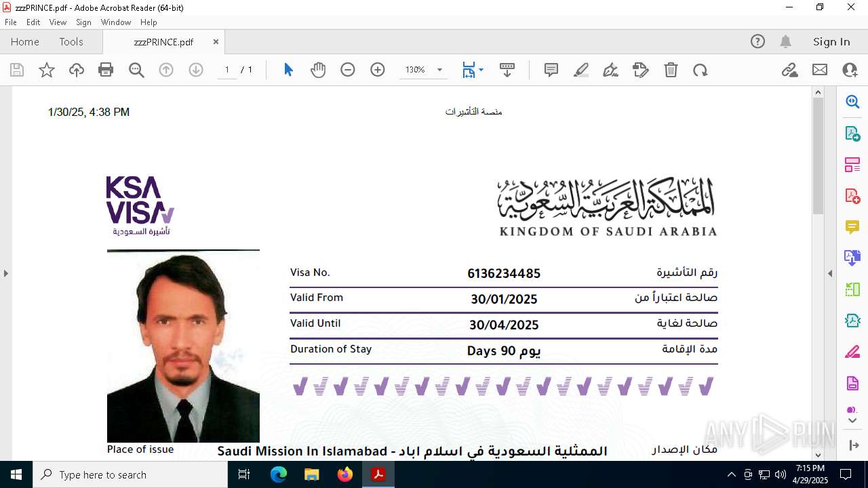868x488 pixels.
Task: Open Firefox from the taskbar
Action: (x=345, y=474)
